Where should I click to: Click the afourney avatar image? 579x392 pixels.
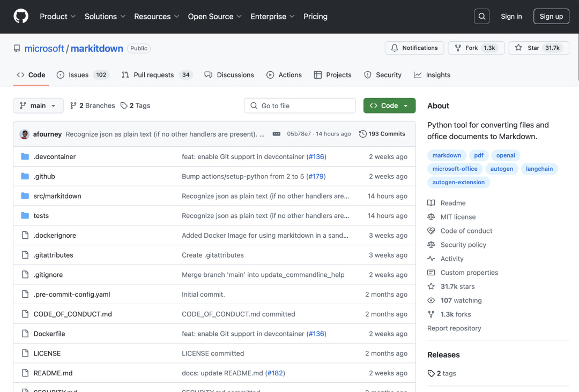click(25, 134)
